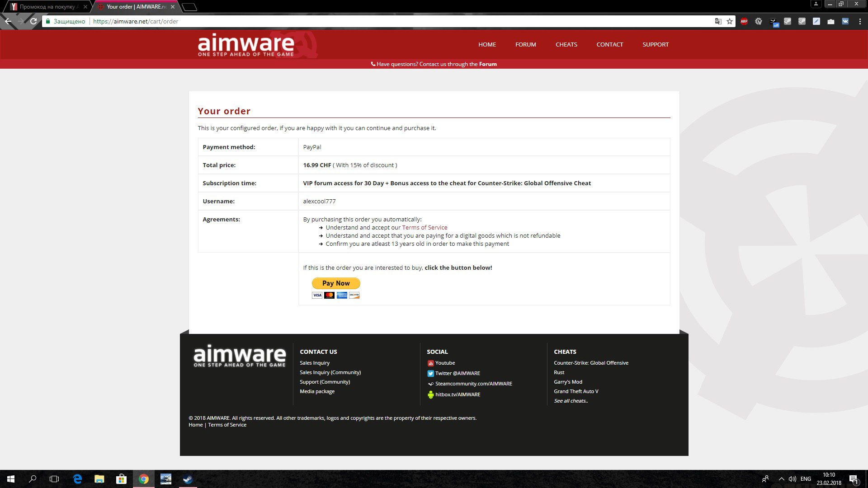This screenshot has height=488, width=868.
Task: Click the Twitter bird icon in footer
Action: [x=430, y=374]
